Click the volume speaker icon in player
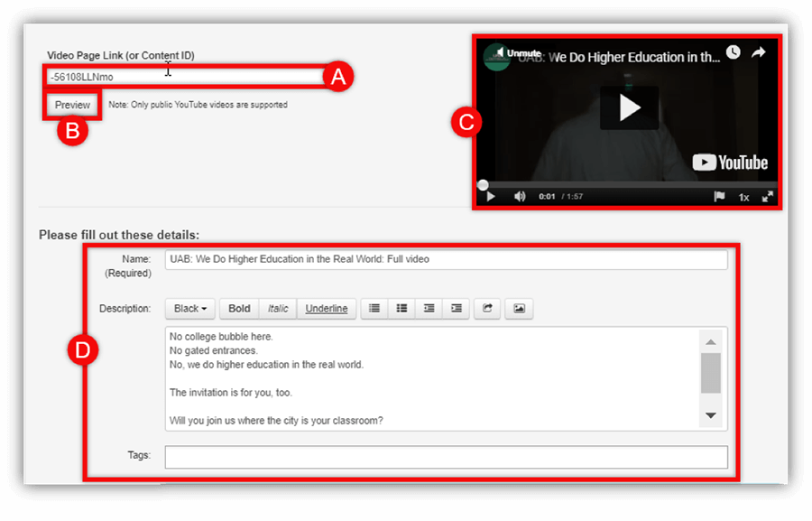 tap(520, 196)
